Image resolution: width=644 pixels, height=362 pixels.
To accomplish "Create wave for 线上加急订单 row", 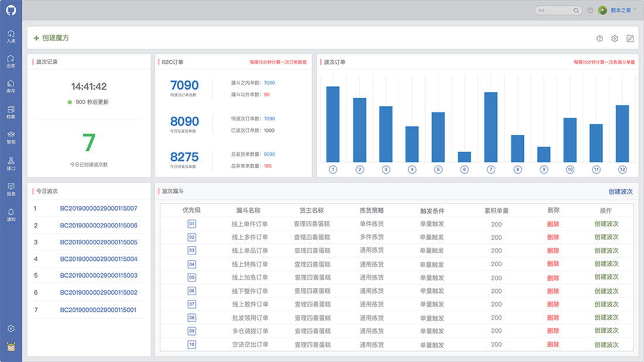I will point(606,277).
